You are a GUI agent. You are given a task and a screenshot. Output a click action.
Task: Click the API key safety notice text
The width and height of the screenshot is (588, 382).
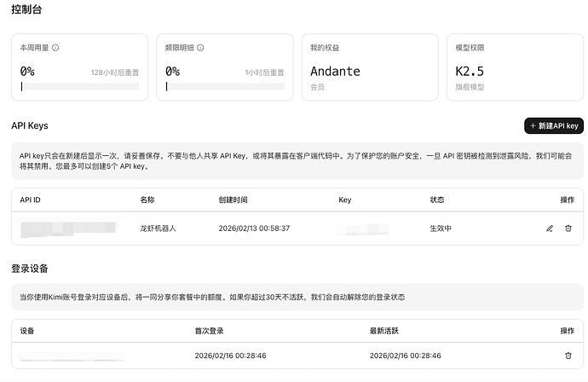tap(296, 161)
